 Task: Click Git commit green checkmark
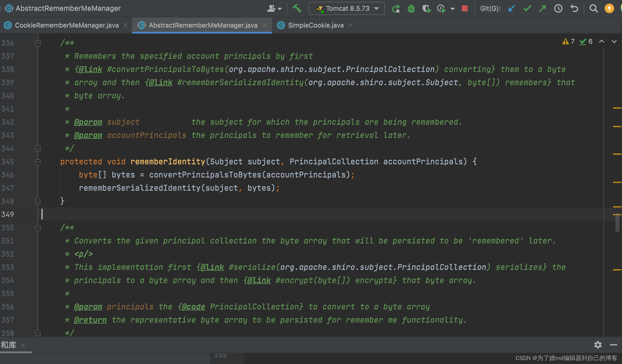(x=527, y=8)
